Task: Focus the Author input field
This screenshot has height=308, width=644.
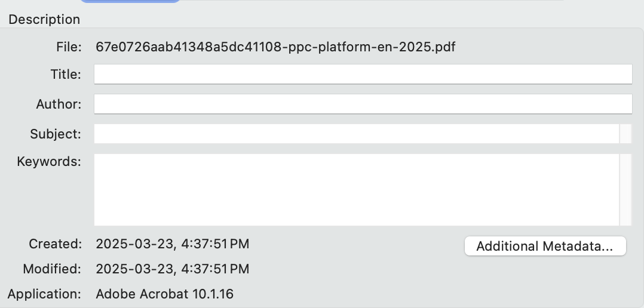Action: coord(362,104)
